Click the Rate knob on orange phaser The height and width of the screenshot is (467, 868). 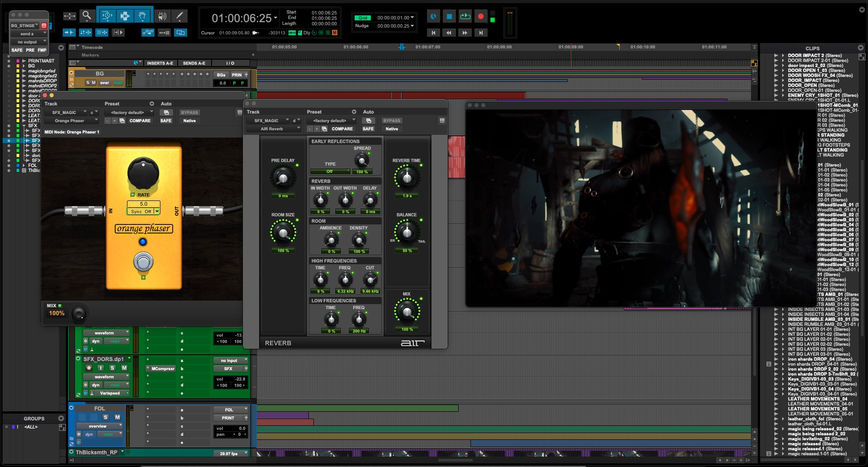(143, 173)
